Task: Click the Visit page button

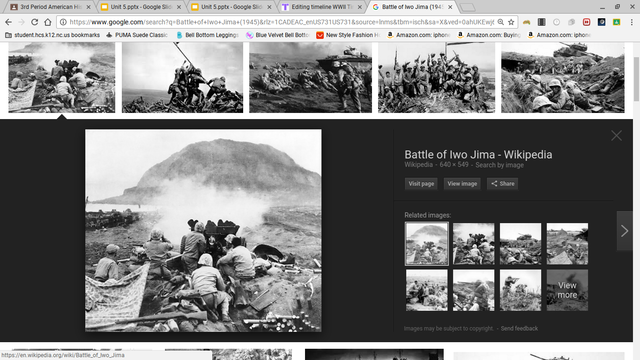Action: pyautogui.click(x=421, y=184)
